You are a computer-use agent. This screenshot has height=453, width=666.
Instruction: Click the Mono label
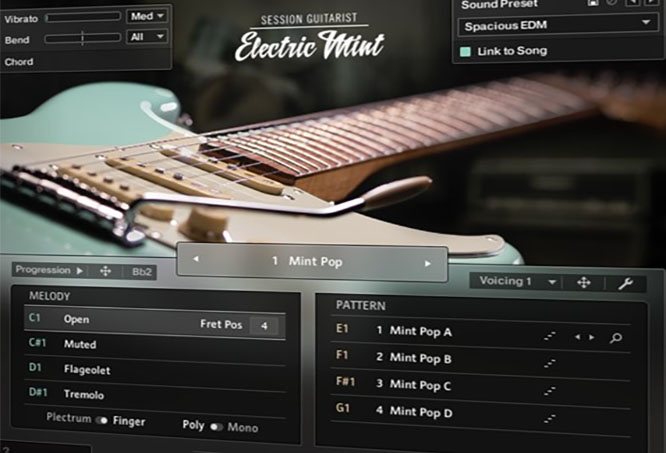[243, 427]
